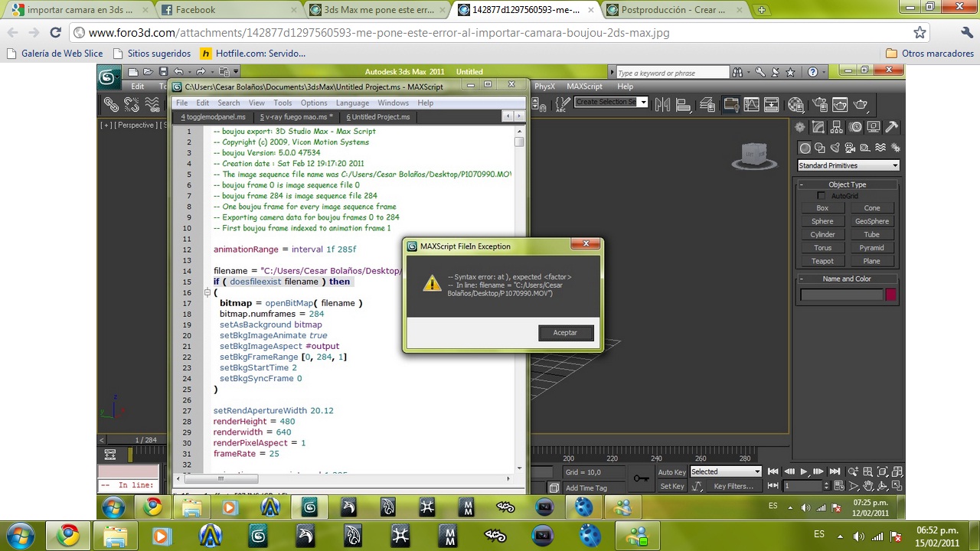
Task: Select the Cameras category icon
Action: tap(850, 148)
